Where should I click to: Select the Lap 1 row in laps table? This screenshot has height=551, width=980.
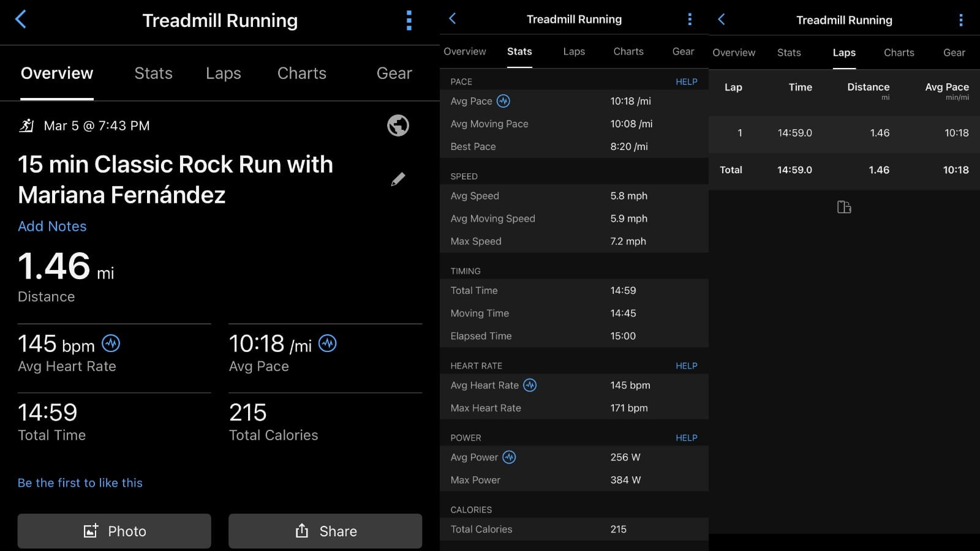tap(843, 133)
